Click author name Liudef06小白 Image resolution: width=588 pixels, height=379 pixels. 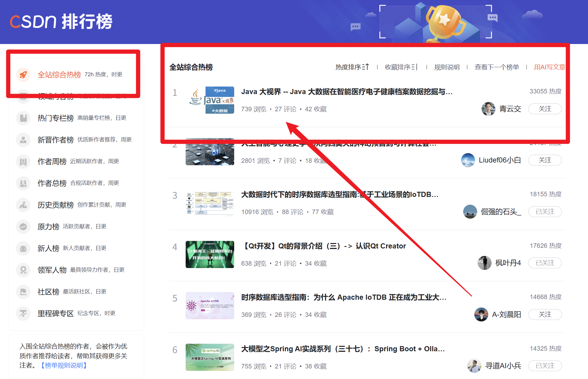click(x=500, y=160)
